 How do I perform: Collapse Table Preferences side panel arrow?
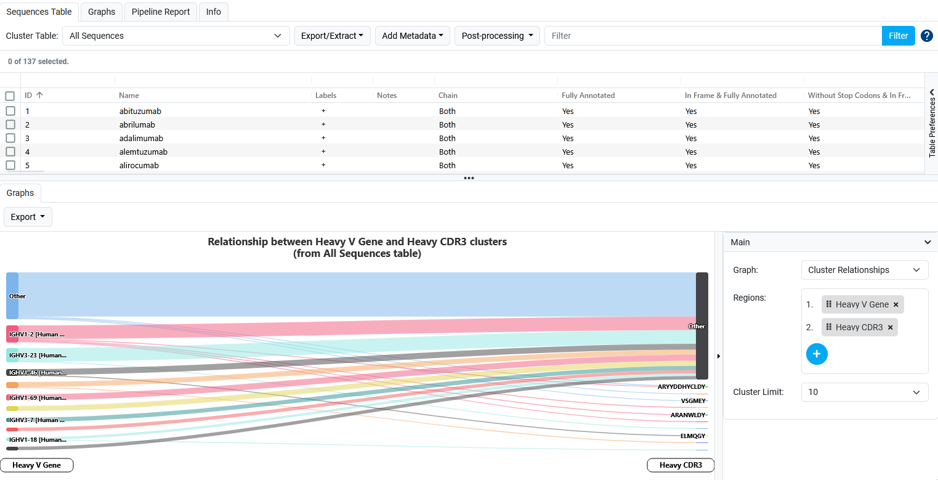(x=932, y=92)
